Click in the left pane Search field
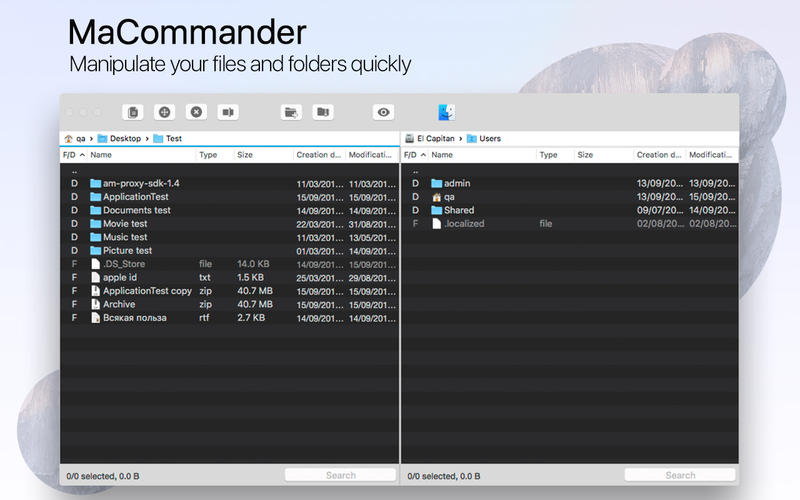Viewport: 800px width, 500px height. (340, 475)
